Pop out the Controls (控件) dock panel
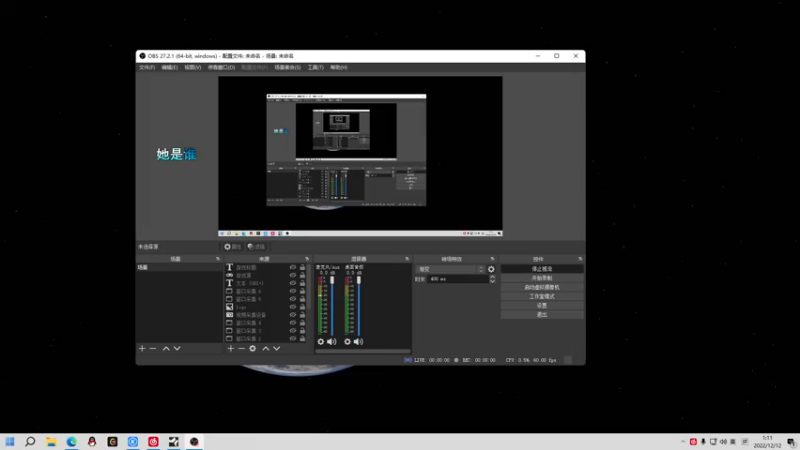800x450 pixels. [x=580, y=259]
